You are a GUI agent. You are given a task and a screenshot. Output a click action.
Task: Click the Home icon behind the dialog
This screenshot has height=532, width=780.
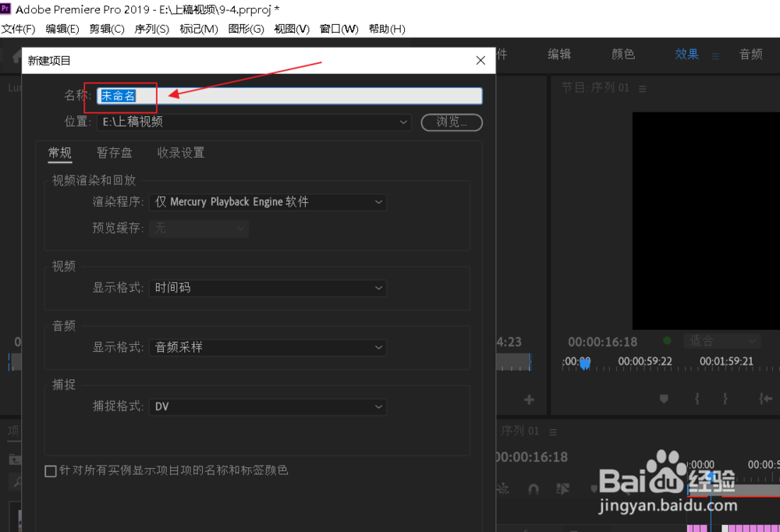coord(17,55)
